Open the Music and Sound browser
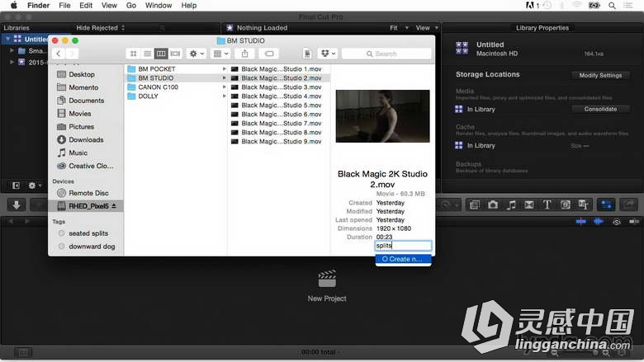The height and width of the screenshot is (362, 644). coord(510,205)
